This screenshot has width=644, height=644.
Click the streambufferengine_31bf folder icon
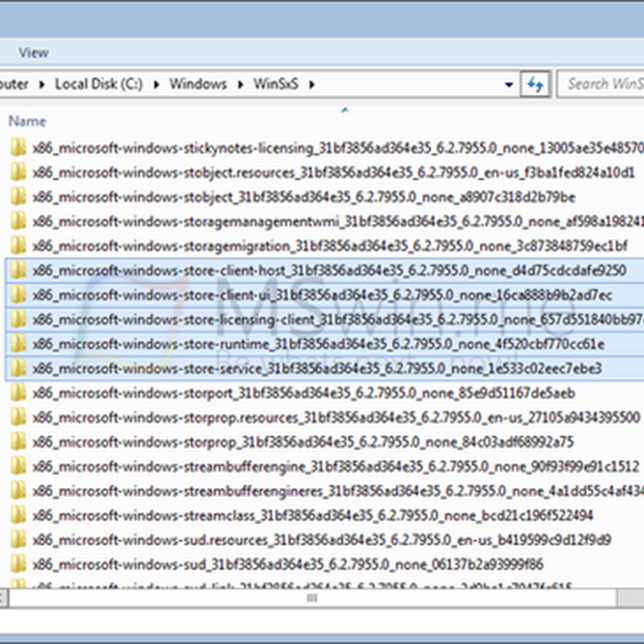pos(18,466)
